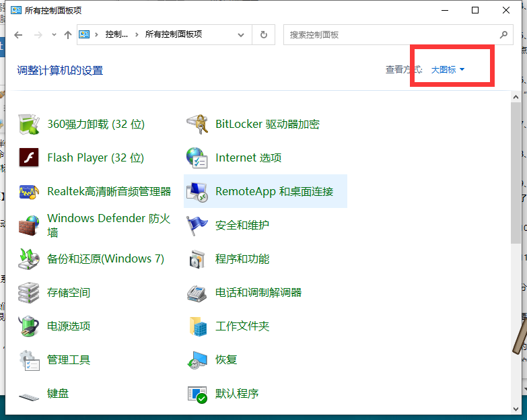Click the Flash Player red icon
527x420 pixels.
pos(28,157)
